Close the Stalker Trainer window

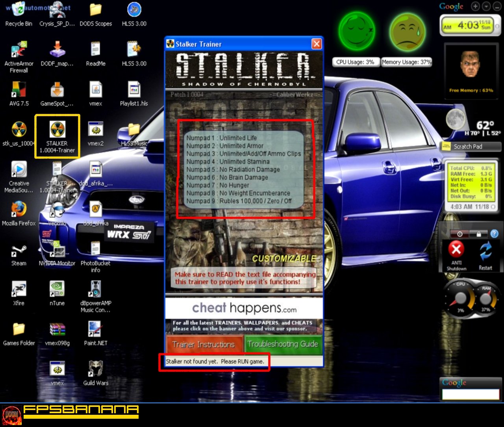pos(317,44)
